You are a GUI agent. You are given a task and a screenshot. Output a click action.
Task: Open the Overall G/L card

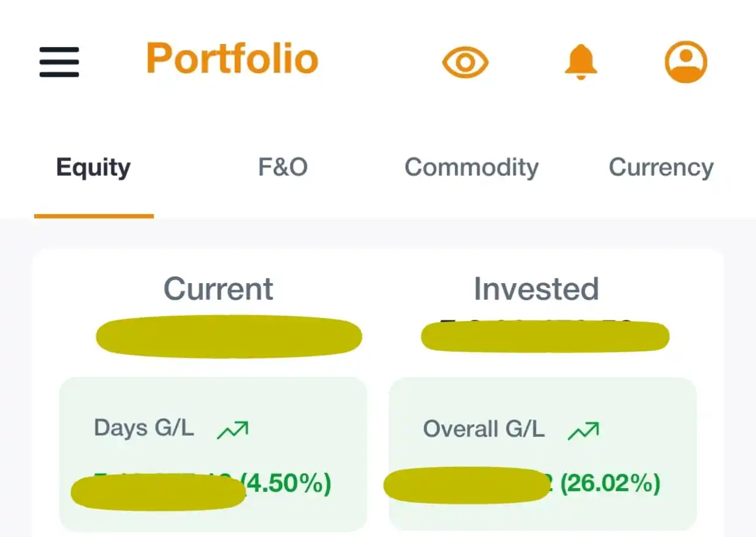pyautogui.click(x=543, y=454)
